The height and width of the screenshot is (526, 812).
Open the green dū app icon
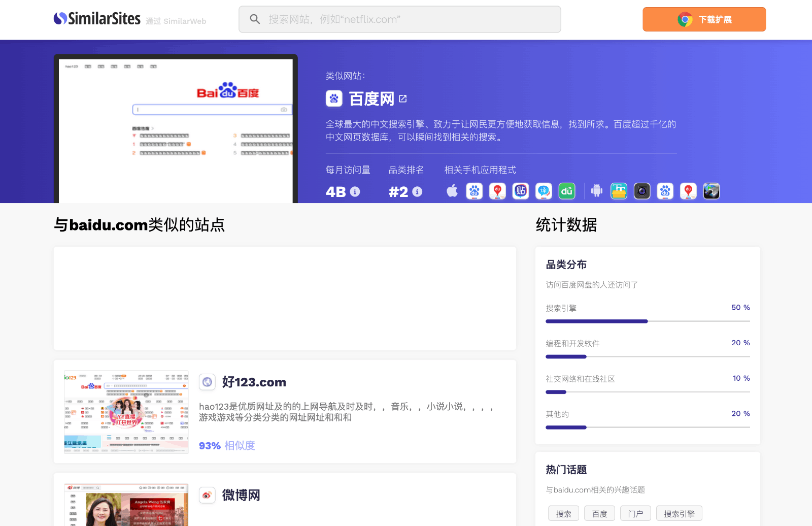click(x=567, y=191)
